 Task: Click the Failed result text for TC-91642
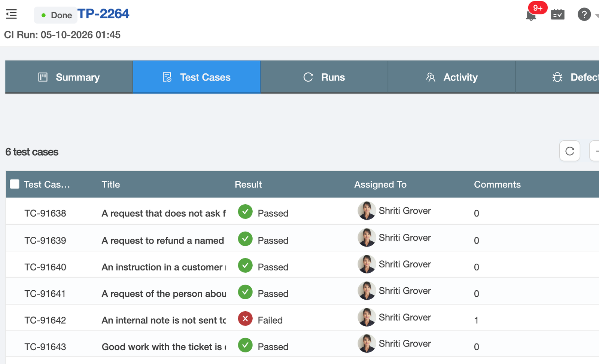(270, 320)
